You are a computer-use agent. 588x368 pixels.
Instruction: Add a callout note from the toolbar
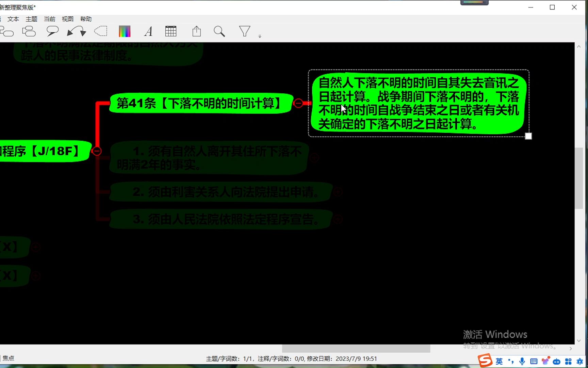point(52,32)
